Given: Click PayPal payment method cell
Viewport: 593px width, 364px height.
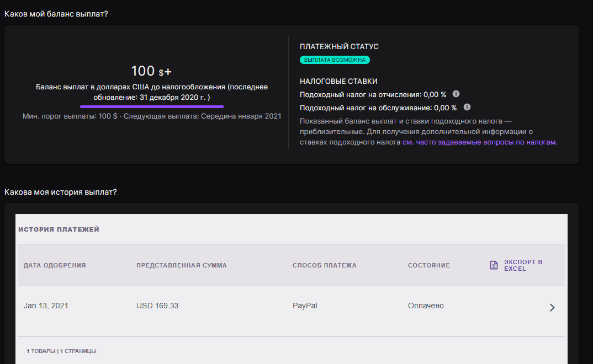Looking at the screenshot, I should pos(305,306).
